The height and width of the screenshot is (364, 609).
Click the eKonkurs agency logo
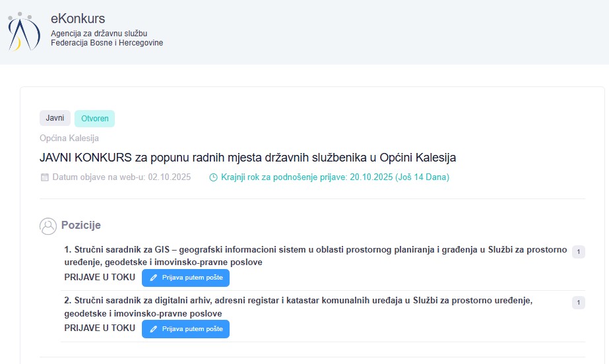24,31
